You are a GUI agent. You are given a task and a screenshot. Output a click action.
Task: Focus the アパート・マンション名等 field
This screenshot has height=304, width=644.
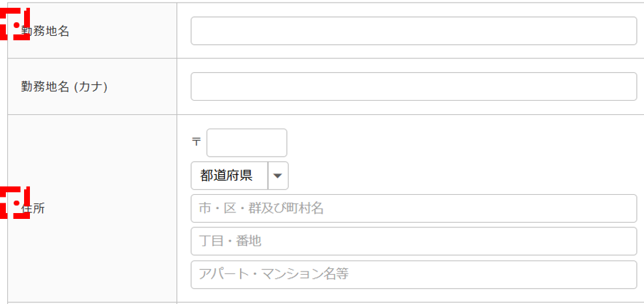(x=413, y=274)
